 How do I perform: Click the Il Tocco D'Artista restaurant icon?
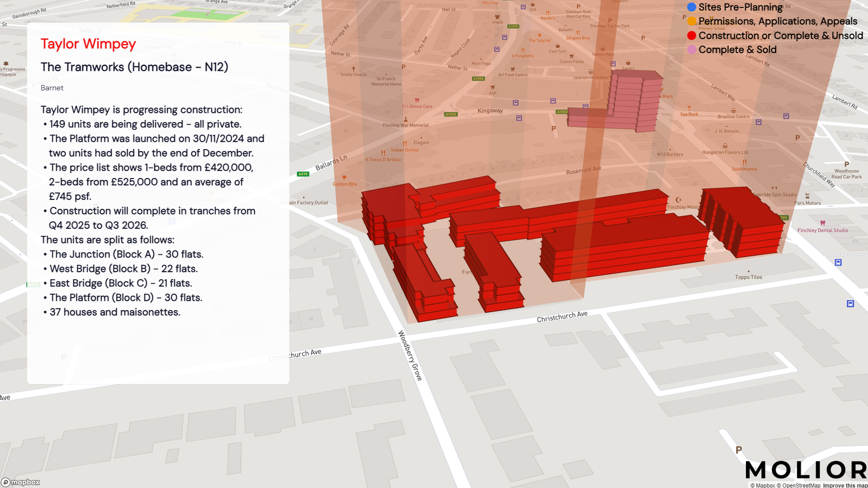pos(383,153)
